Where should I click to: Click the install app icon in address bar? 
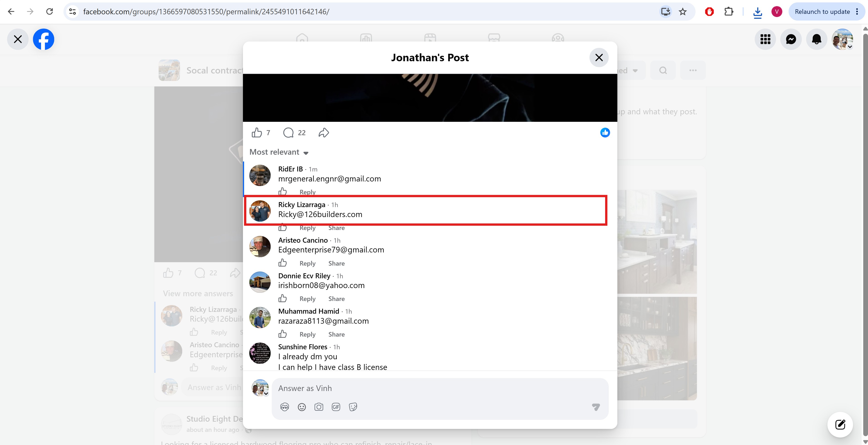665,12
